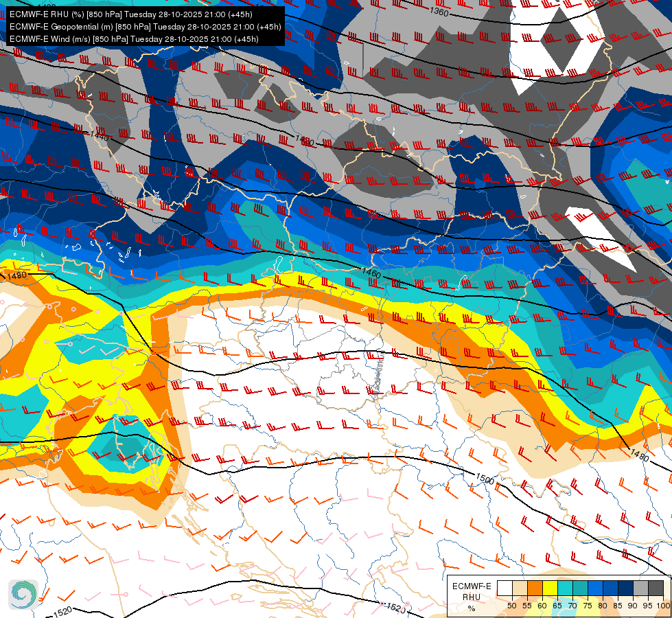Click the ECMWF-E RHU (%) header line
Screen dimensions: 672x618
pyautogui.click(x=130, y=14)
